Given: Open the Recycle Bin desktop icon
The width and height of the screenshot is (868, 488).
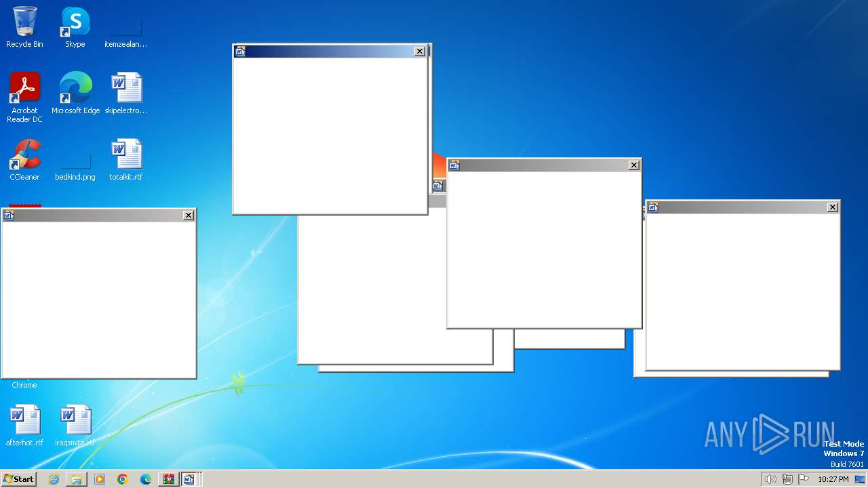Looking at the screenshot, I should tap(24, 27).
